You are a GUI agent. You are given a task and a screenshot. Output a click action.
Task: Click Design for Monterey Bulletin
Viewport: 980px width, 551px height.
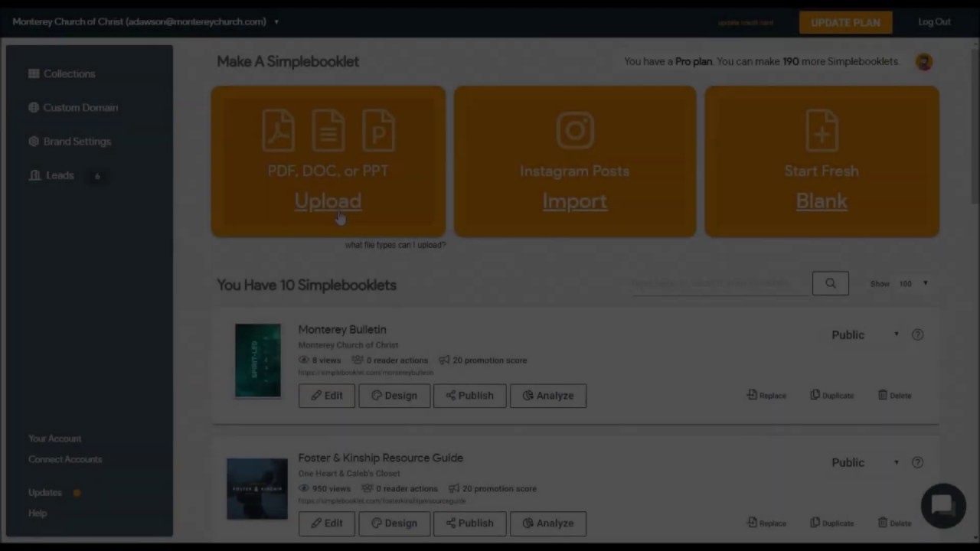(394, 396)
